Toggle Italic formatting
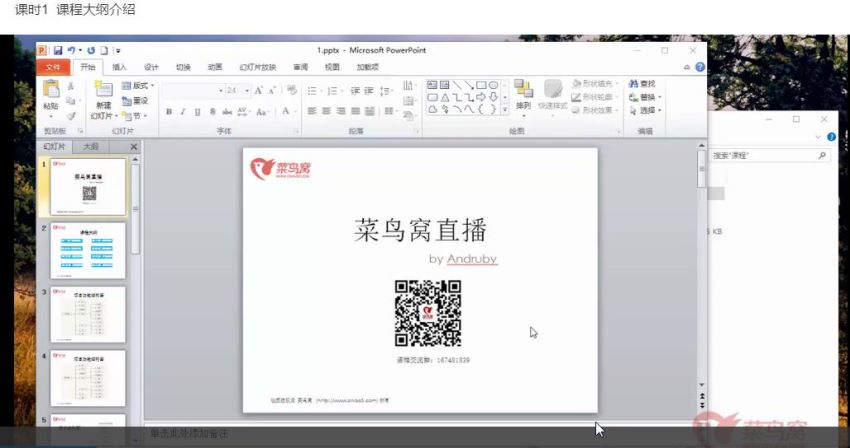 (x=183, y=112)
